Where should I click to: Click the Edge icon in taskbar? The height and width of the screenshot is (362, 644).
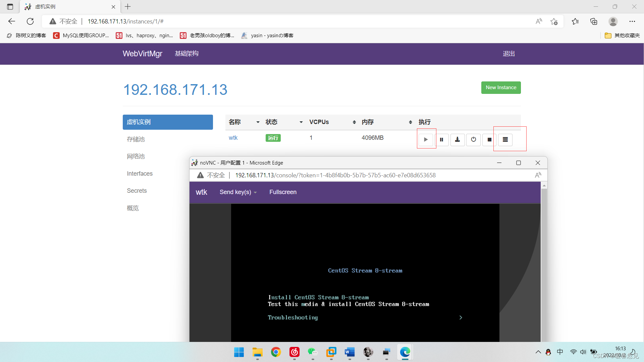(405, 352)
